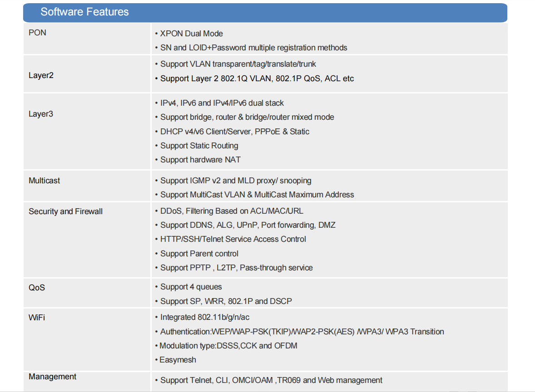Click the Software Features header banner
This screenshot has width=535, height=392.
265,13
